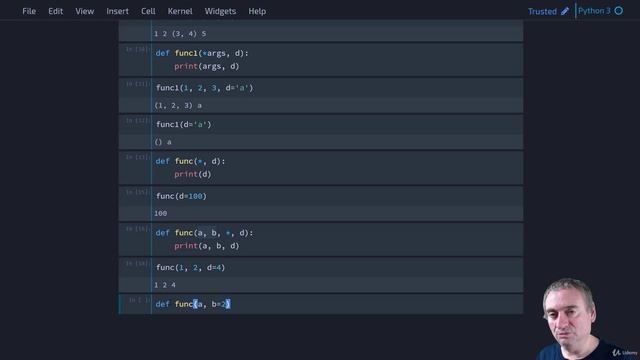Open the Cell menu

point(148,11)
